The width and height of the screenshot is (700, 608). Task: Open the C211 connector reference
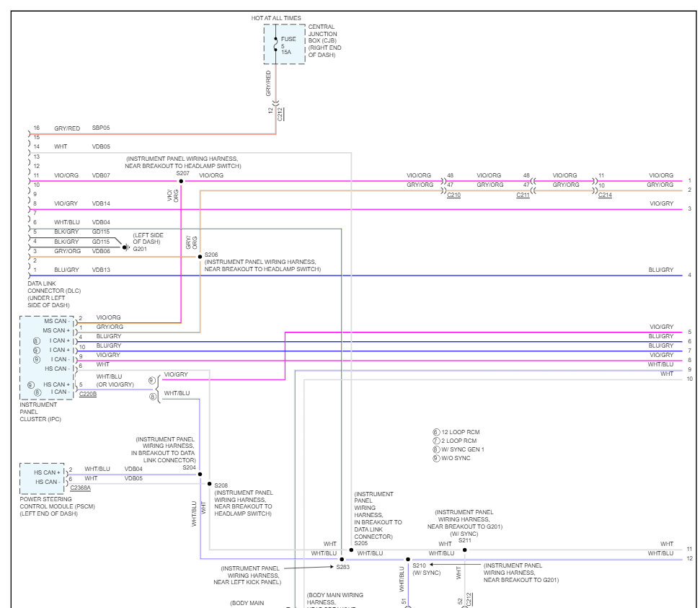point(523,195)
